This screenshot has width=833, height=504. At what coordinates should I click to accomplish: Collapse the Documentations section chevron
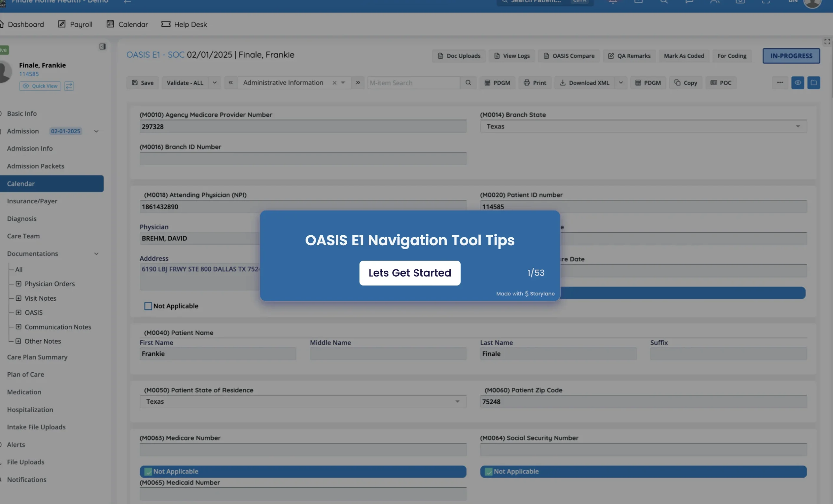pyautogui.click(x=96, y=253)
